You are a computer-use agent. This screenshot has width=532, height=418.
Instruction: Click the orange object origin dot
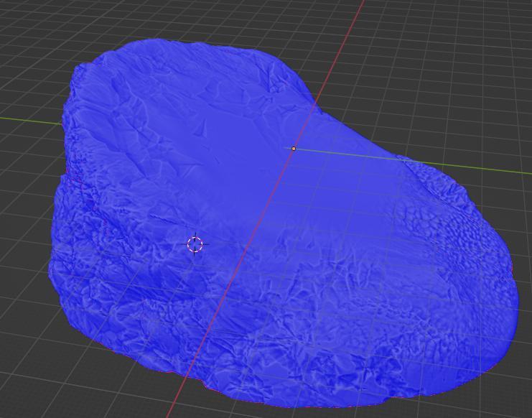click(x=294, y=149)
